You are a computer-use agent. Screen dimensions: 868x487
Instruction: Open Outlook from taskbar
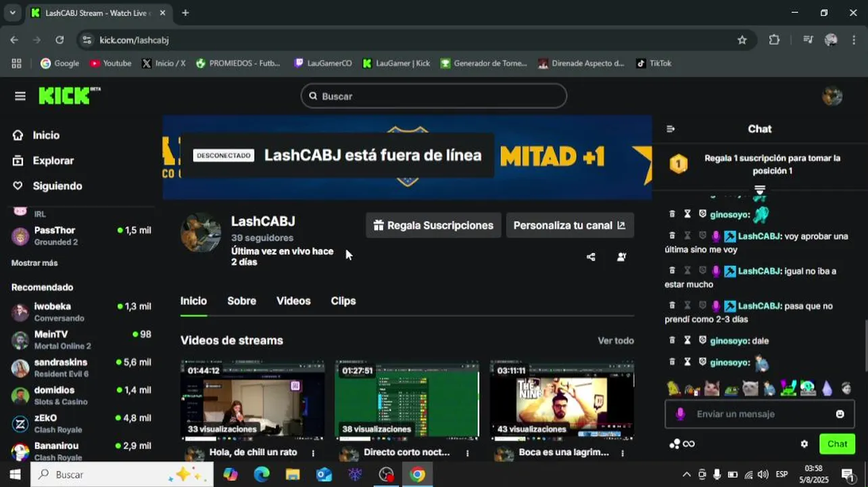click(324, 475)
